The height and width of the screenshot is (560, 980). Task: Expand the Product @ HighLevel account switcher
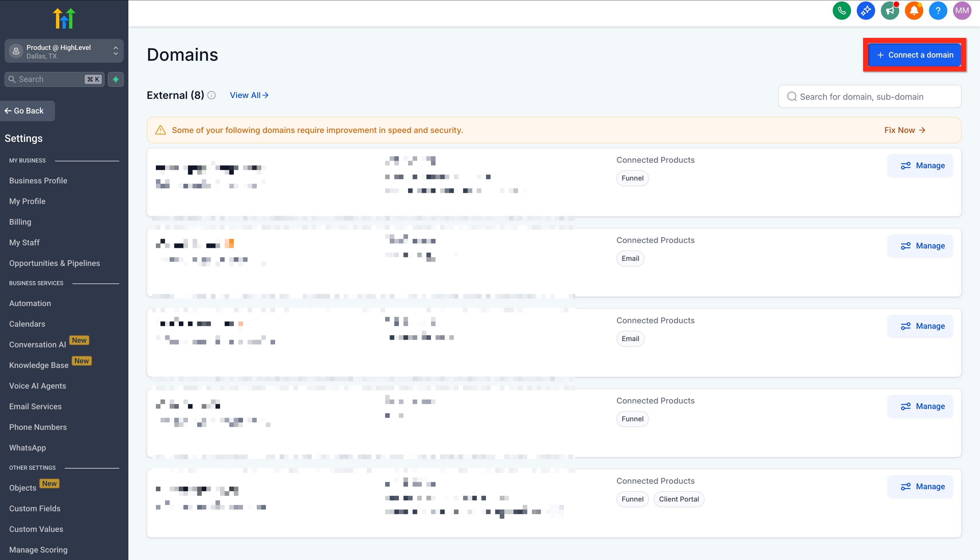64,51
